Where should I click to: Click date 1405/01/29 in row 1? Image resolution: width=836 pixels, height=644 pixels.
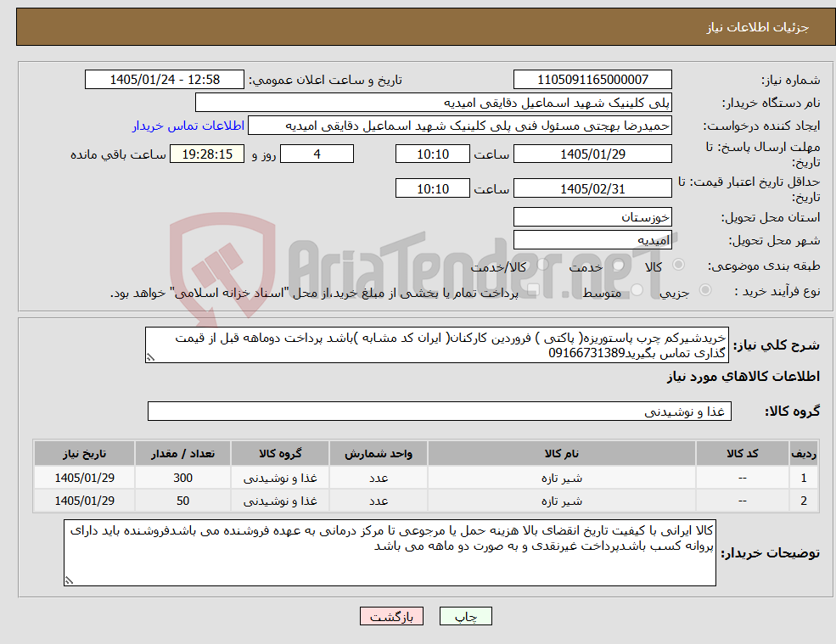click(x=84, y=478)
